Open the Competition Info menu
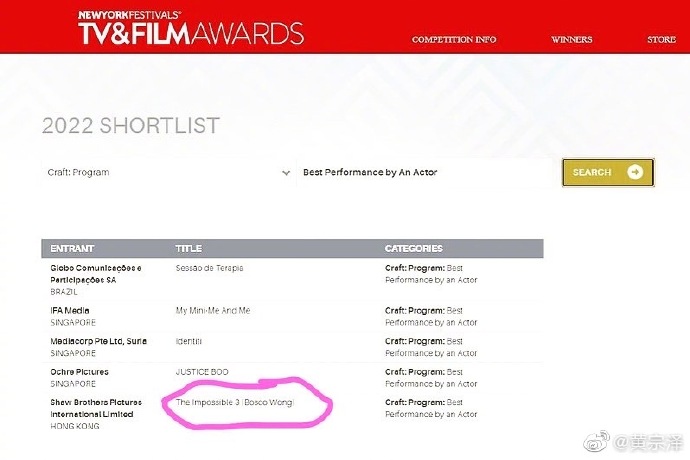Image resolution: width=690 pixels, height=460 pixels. [454, 40]
